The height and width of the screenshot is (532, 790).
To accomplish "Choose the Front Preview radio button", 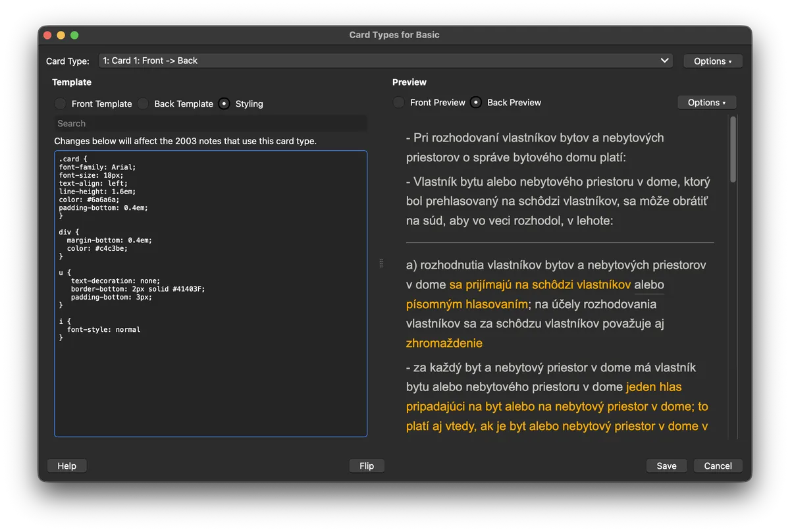I will (399, 103).
